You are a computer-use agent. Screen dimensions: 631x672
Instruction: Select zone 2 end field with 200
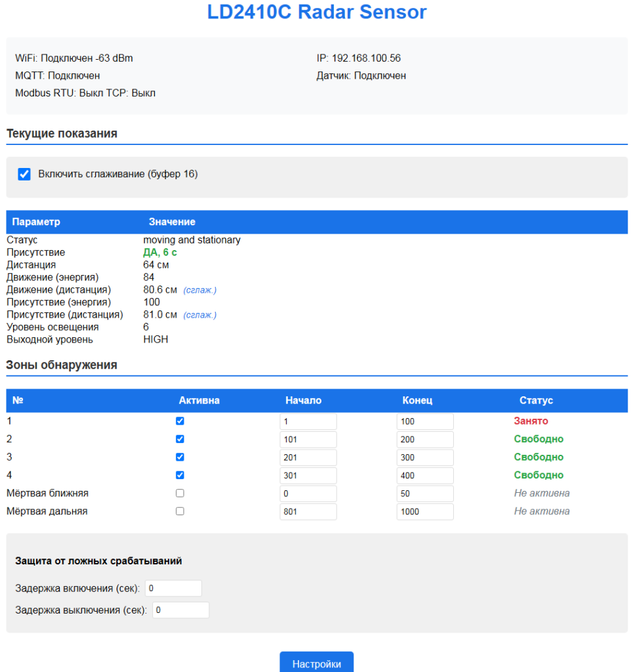point(424,439)
